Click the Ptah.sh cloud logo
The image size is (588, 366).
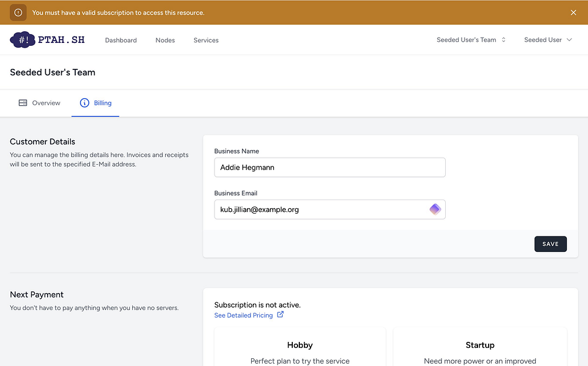click(x=23, y=40)
